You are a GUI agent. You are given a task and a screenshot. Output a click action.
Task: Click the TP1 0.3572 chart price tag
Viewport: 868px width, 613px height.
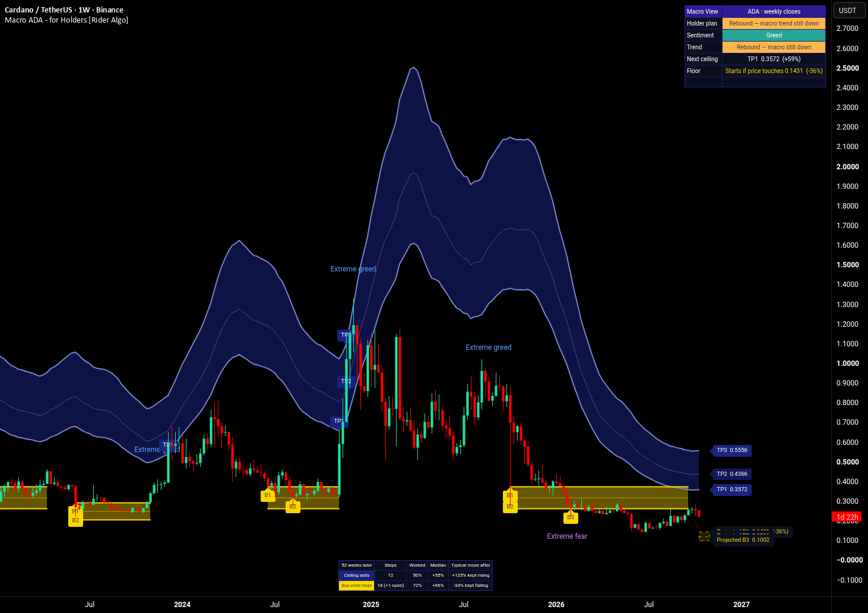731,489
